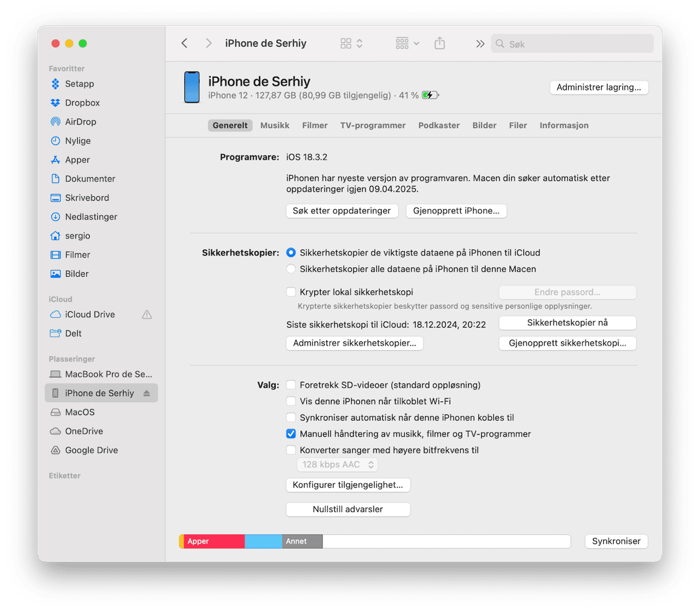The width and height of the screenshot is (700, 612).
Task: Click the iPhone device picture
Action: [x=192, y=88]
